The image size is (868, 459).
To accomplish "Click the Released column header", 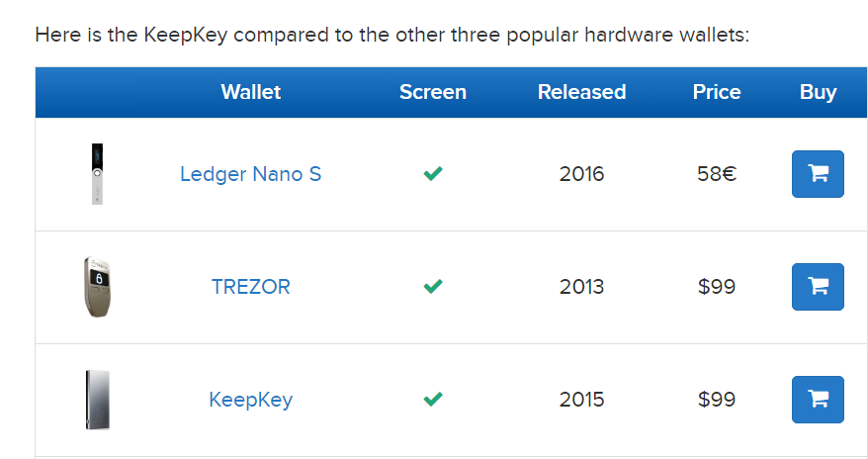I will (581, 92).
